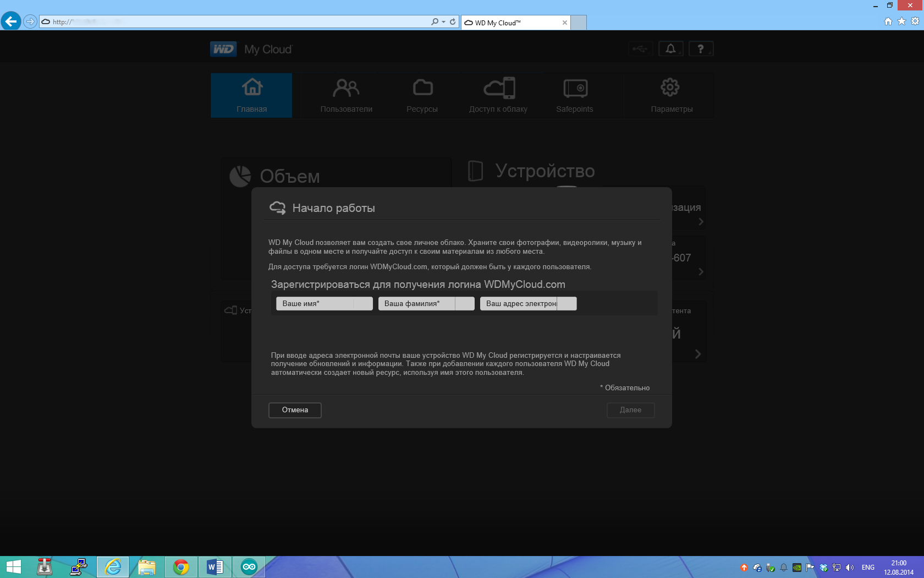Open Google Chrome in the taskbar

[181, 567]
